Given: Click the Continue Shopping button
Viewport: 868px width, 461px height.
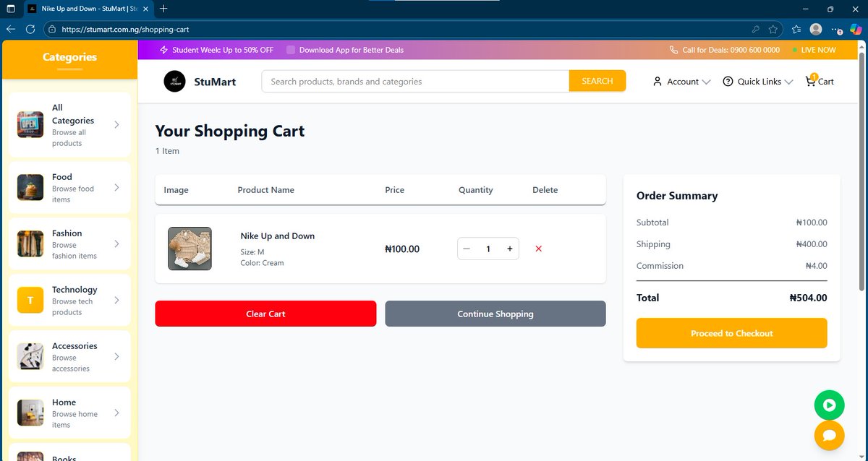Looking at the screenshot, I should tap(495, 314).
